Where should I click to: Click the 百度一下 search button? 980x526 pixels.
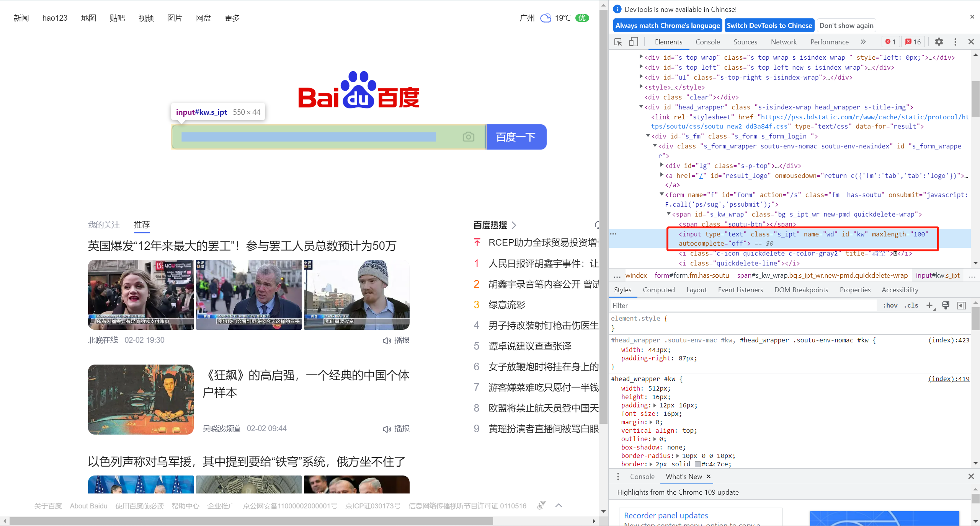tap(516, 137)
